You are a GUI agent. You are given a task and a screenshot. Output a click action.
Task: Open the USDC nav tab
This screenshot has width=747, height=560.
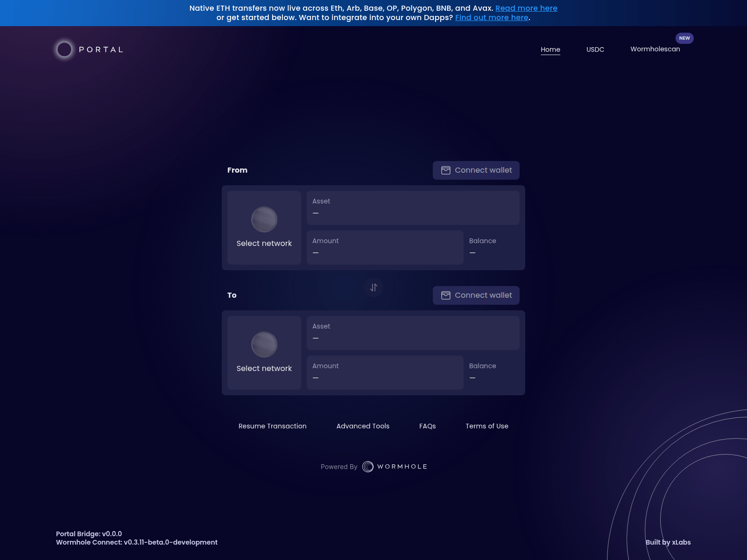[595, 49]
